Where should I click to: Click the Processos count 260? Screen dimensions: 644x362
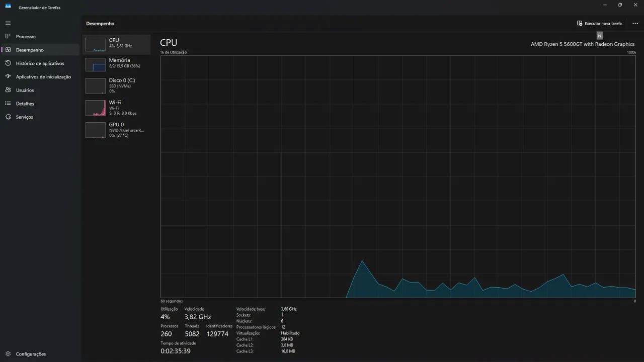[166, 334]
